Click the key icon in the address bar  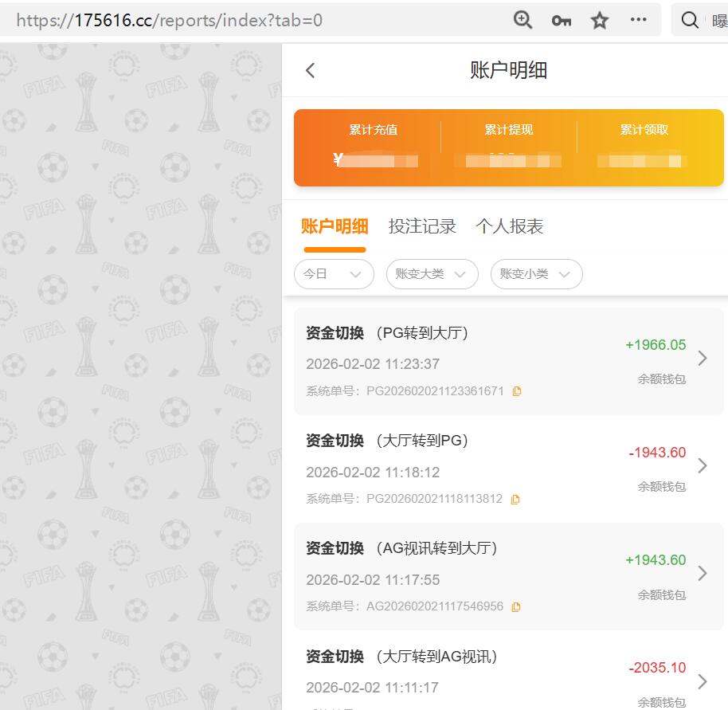(x=561, y=20)
